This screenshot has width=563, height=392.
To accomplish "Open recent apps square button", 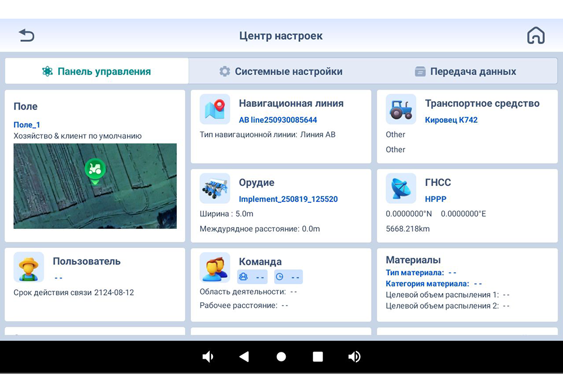I will pyautogui.click(x=318, y=357).
